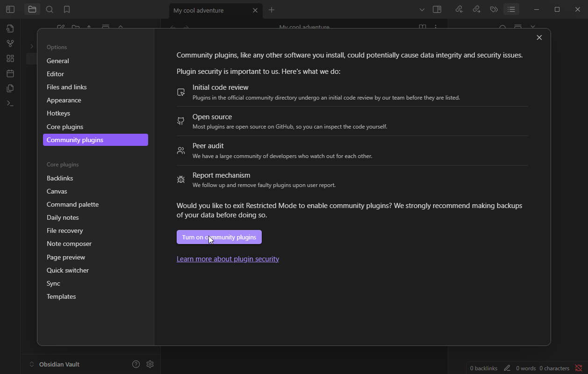Open Quick switcher plugin settings
This screenshot has width=588, height=374.
pyautogui.click(x=95, y=270)
